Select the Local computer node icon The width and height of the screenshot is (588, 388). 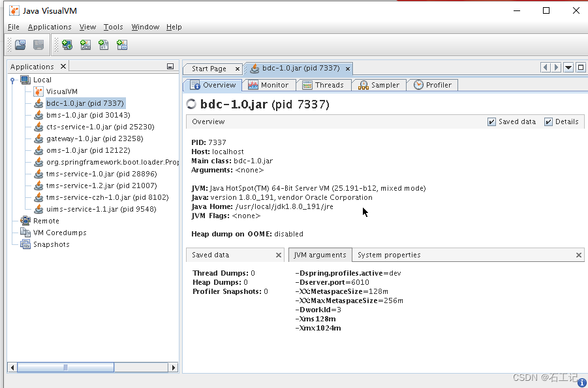point(25,80)
